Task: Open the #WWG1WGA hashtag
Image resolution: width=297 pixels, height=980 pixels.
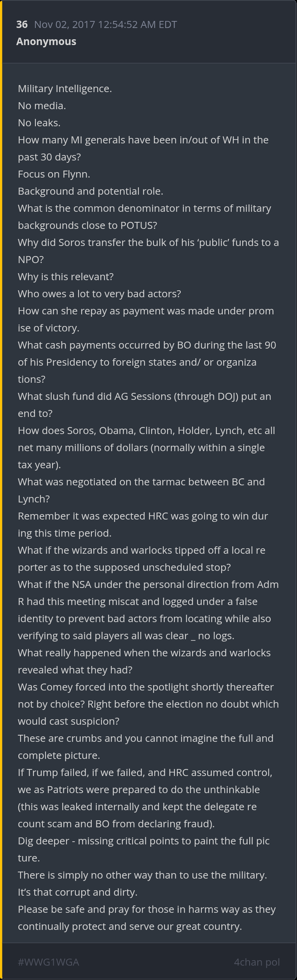Action: (49, 962)
